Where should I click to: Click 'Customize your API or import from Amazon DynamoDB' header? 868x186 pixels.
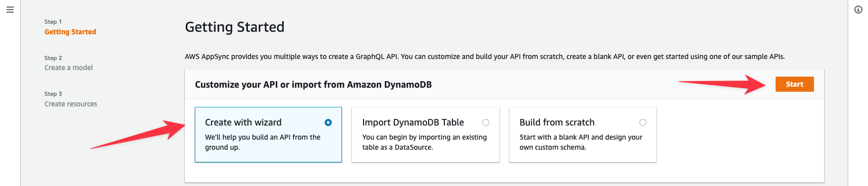[x=313, y=85]
